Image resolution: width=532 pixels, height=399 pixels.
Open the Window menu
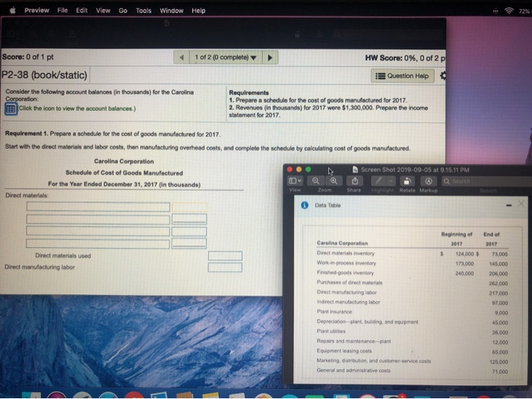pos(172,11)
